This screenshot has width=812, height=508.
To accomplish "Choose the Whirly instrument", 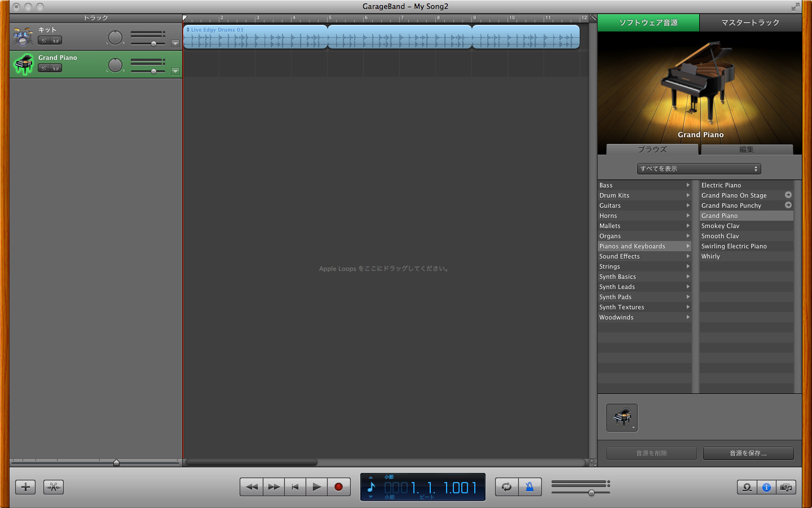I will click(x=747, y=256).
